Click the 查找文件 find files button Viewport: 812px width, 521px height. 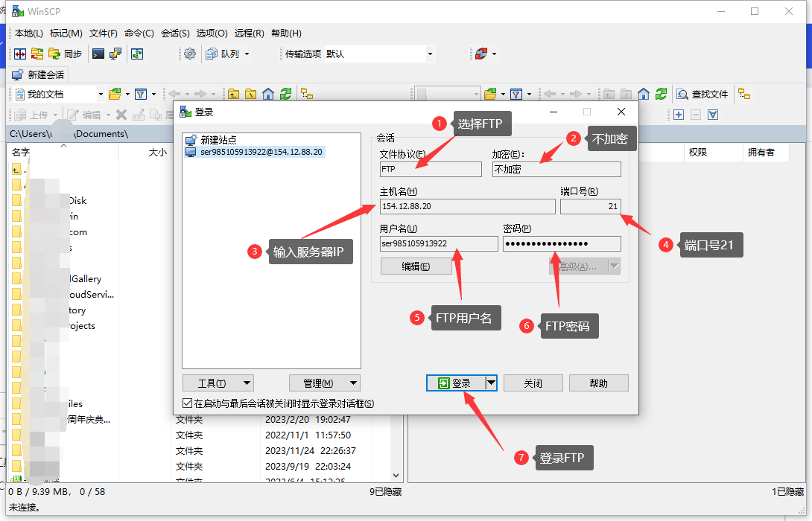coord(702,95)
